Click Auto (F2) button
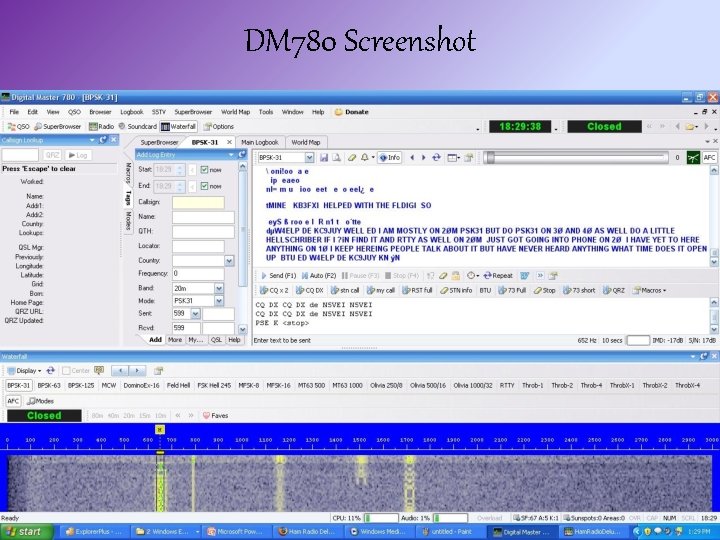Viewport: 720px width, 540px height. pos(319,276)
